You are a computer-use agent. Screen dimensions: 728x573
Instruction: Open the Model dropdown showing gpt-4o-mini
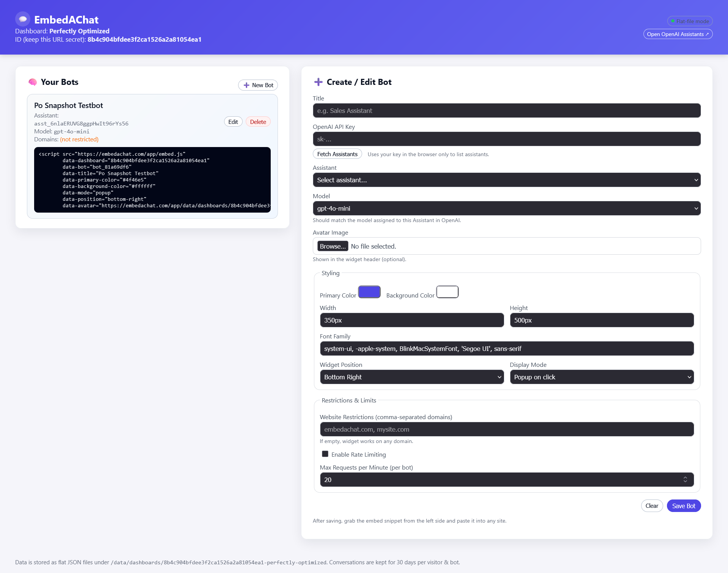(507, 208)
